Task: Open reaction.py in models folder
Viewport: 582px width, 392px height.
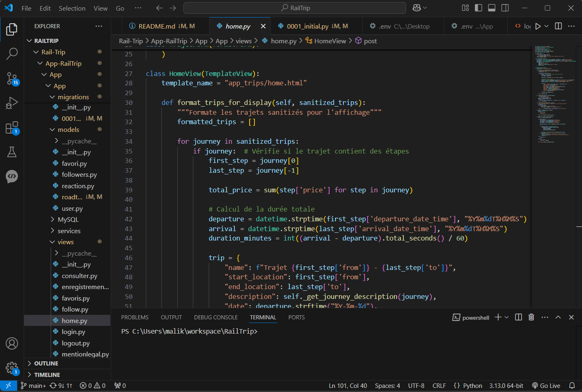Action: (x=78, y=186)
